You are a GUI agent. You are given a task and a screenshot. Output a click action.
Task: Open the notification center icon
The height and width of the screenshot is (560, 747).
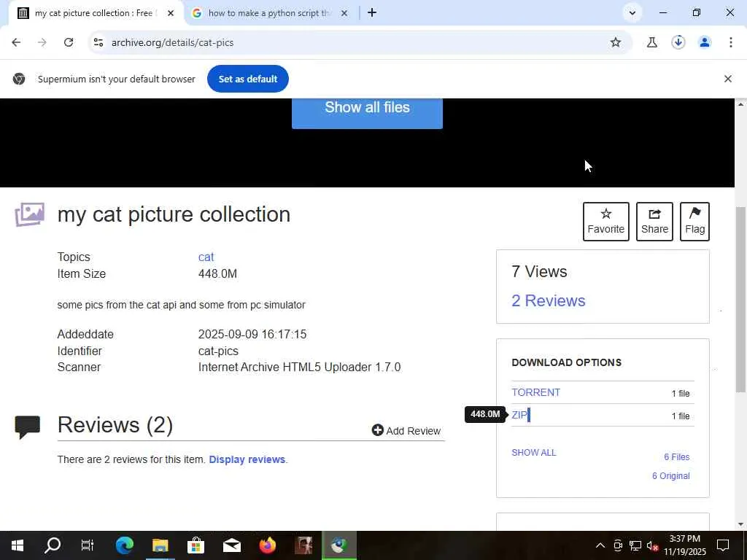[x=723, y=545]
